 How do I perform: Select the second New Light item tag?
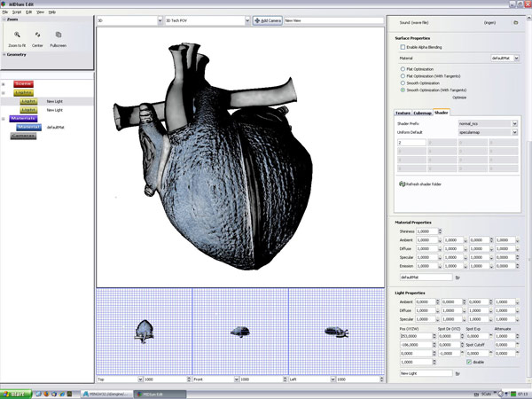click(x=28, y=110)
